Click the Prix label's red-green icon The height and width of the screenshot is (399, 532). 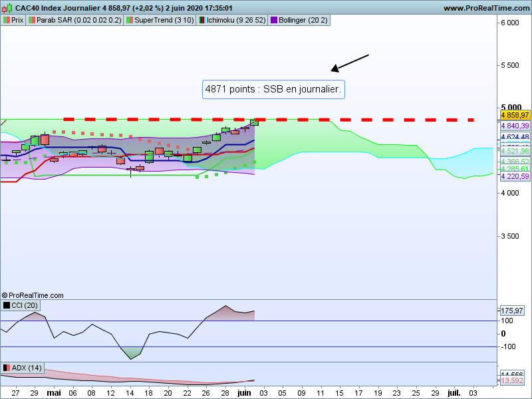(7, 20)
